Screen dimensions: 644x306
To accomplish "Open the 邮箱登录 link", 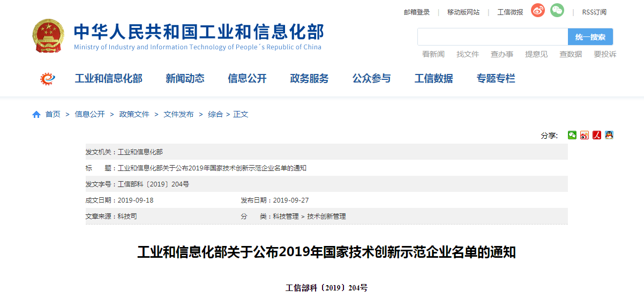I will (417, 12).
